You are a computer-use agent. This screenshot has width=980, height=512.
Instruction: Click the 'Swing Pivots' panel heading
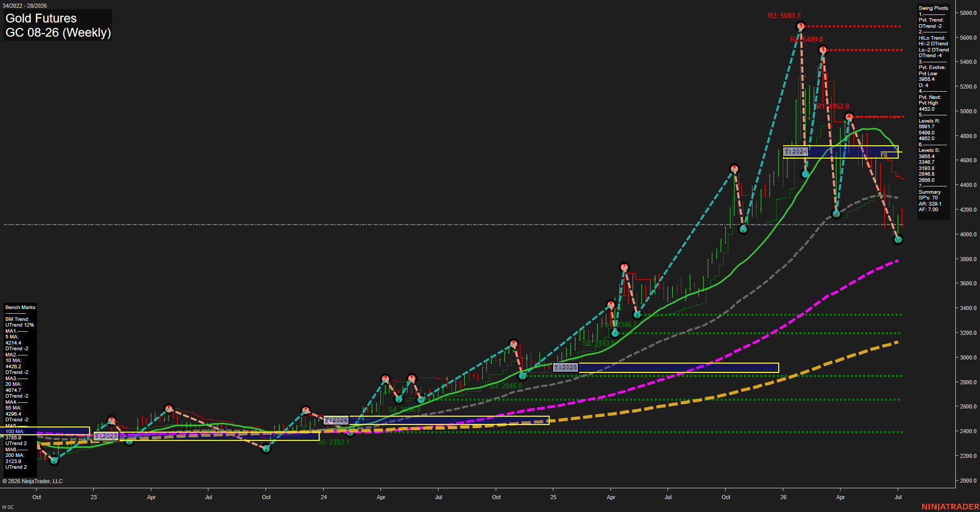(933, 8)
